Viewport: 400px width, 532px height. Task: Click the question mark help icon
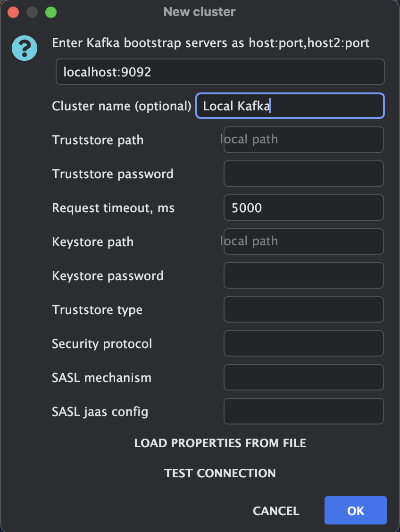[25, 49]
